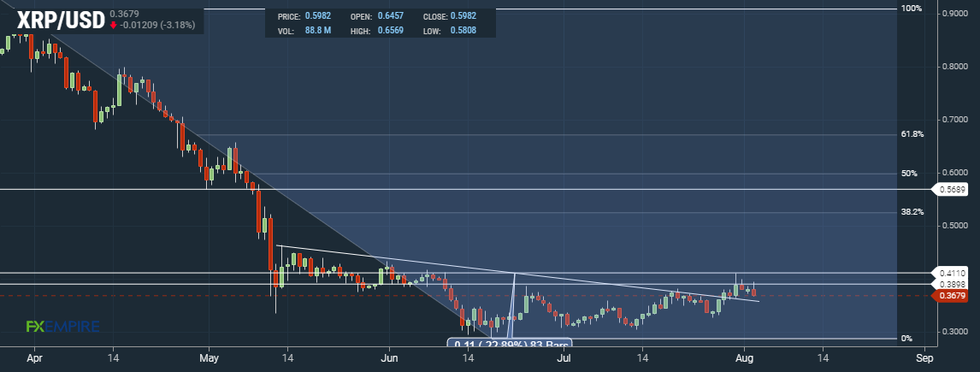Click the HIGH value 0.6569
The width and height of the screenshot is (980, 372).
point(391,30)
